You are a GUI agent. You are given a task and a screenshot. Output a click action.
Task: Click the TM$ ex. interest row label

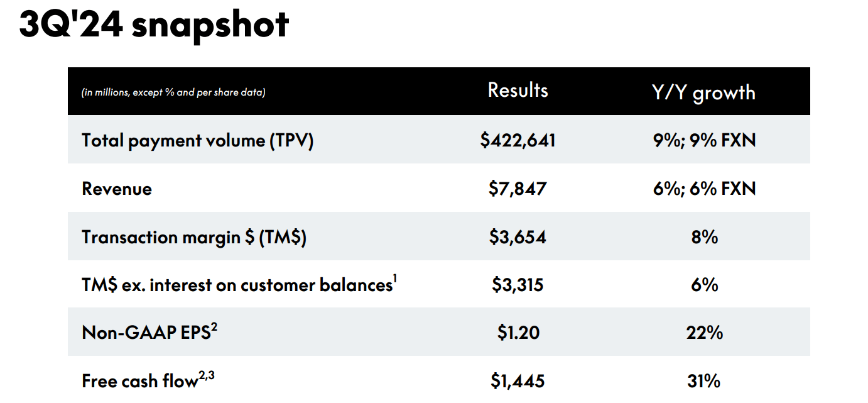pos(239,285)
